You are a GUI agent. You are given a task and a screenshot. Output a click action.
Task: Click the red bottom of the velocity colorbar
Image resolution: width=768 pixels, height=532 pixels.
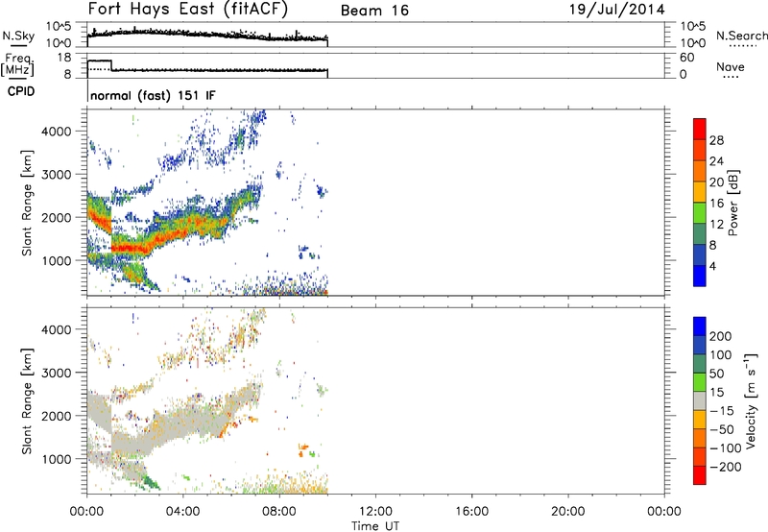(700, 475)
